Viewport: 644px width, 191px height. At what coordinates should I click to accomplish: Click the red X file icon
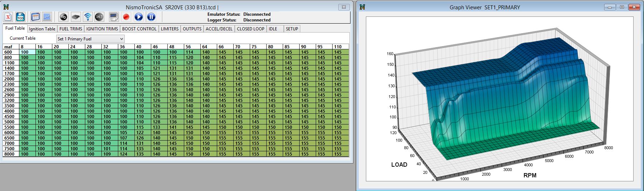pyautogui.click(x=8, y=17)
